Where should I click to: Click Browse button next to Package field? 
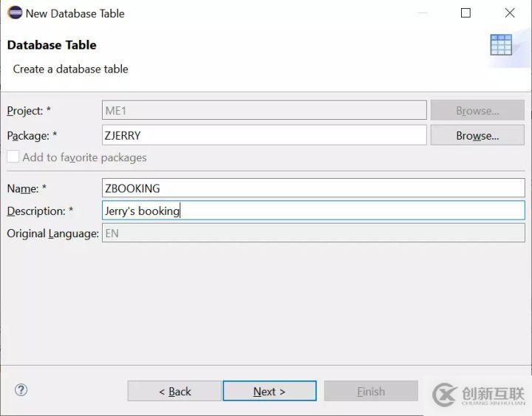(477, 135)
